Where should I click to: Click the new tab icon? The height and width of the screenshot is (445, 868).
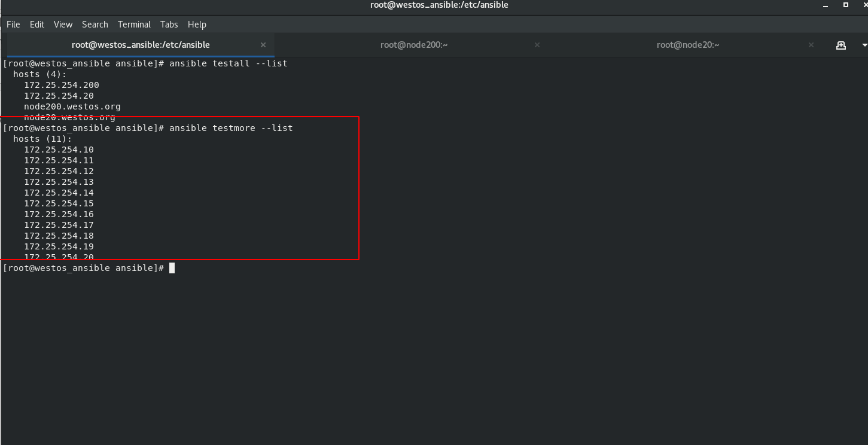[840, 45]
